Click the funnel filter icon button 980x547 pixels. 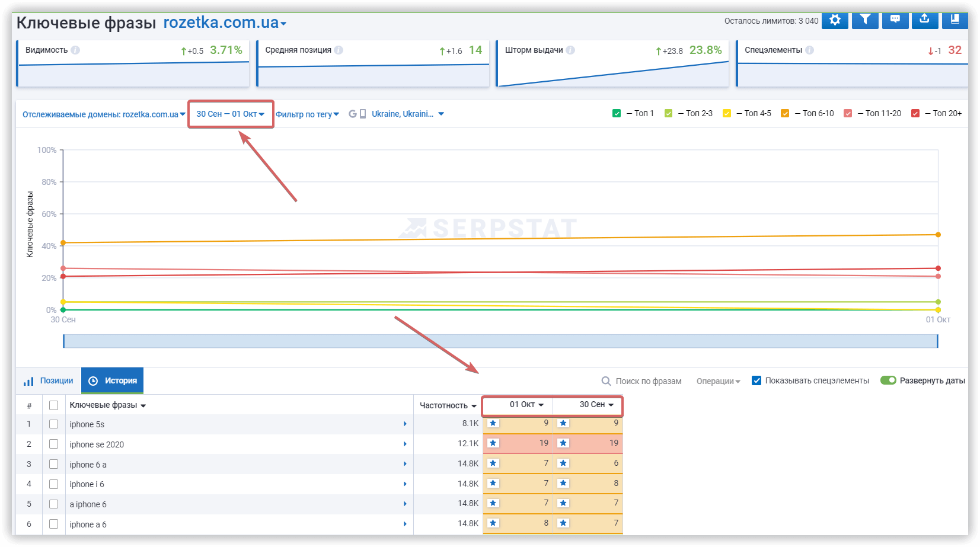[x=865, y=20]
